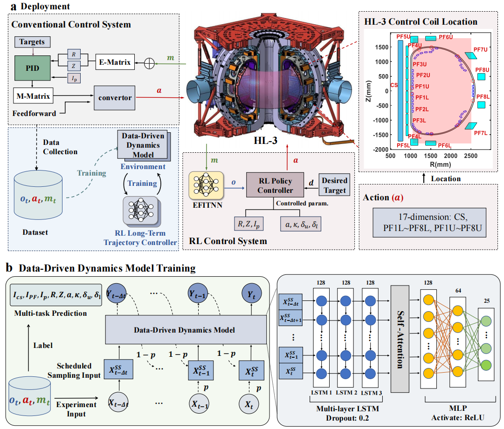The height and width of the screenshot is (429, 504).
Task: Click the PF7U coil marker in plot
Action: tap(475, 55)
